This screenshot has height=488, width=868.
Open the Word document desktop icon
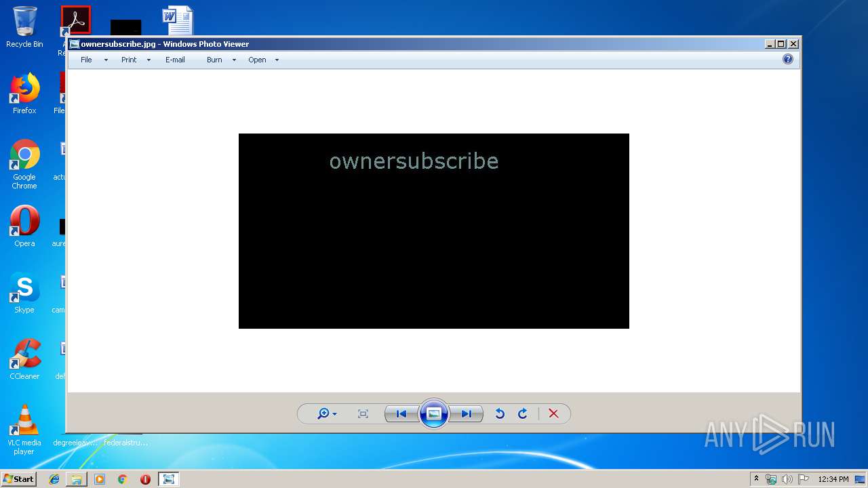[x=178, y=20]
